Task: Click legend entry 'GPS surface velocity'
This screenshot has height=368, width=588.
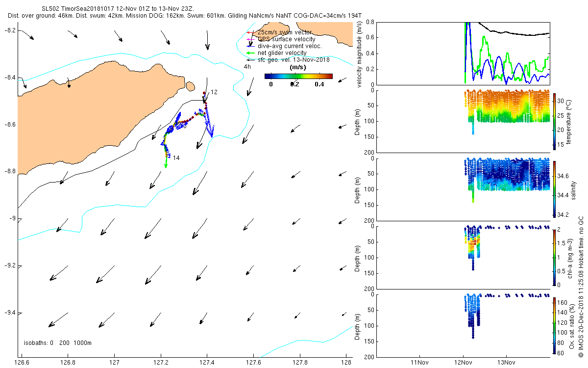Action: pos(287,39)
